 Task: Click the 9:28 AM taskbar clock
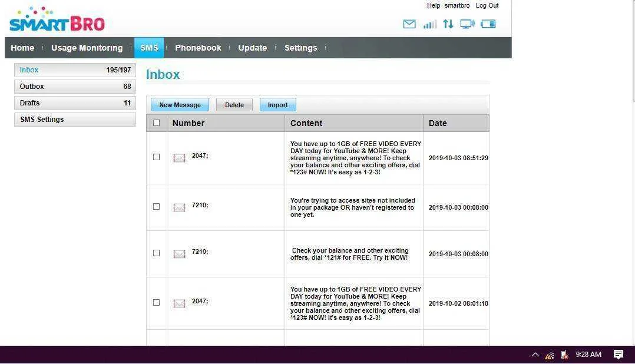click(588, 355)
